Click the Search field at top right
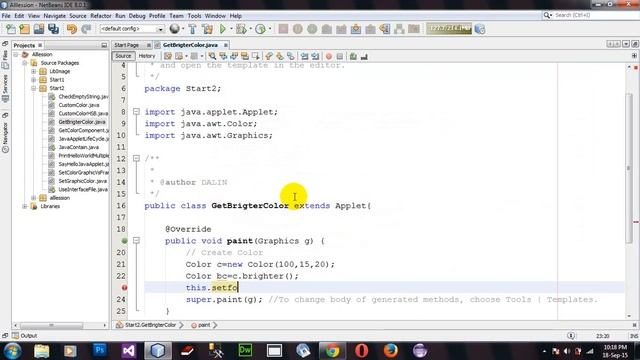Screen dimensions: 640x360 coord(594,15)
